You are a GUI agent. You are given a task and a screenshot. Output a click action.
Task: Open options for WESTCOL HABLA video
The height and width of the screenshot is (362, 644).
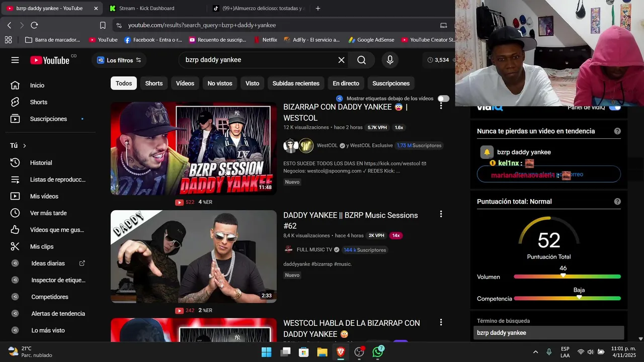pos(441,322)
